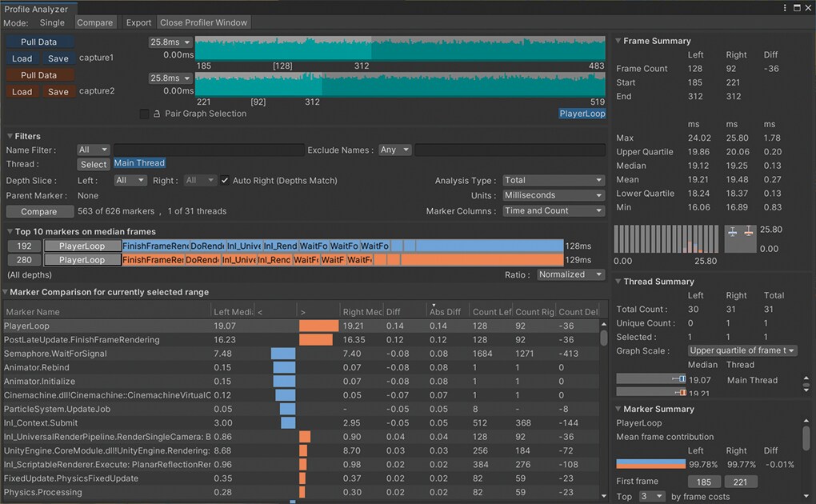Click the sort arrow above Abs Diff column

coord(434,306)
